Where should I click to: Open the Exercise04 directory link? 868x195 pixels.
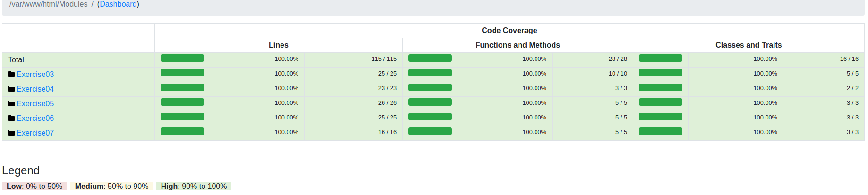(x=35, y=89)
